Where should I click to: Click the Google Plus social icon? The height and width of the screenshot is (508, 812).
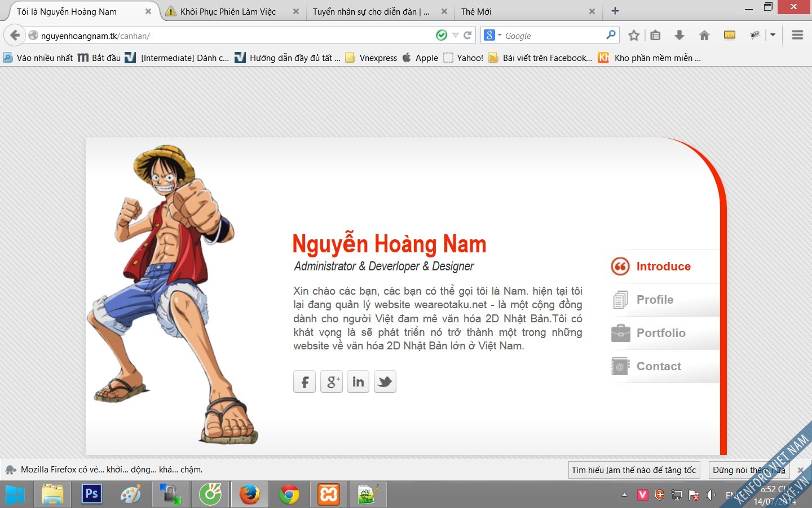pos(332,382)
